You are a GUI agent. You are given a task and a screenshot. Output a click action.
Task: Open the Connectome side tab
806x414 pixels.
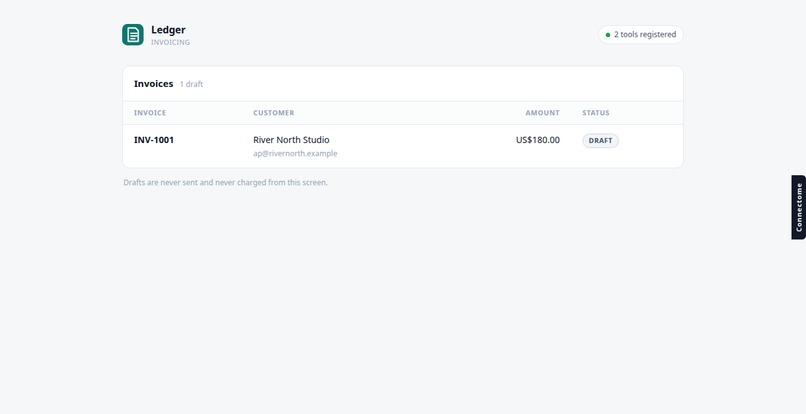click(798, 207)
